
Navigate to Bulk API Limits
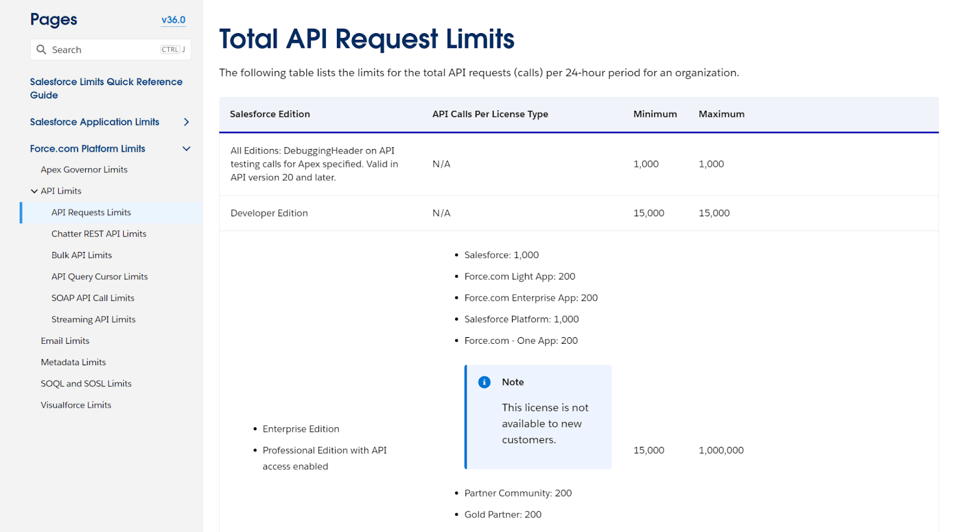(x=81, y=256)
